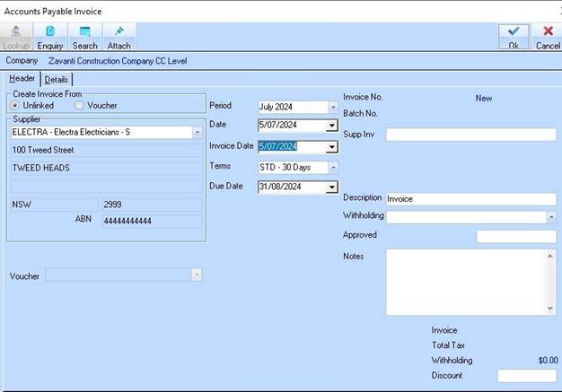Click the Supp Inv input field
Viewport: 562px width, 392px height.
[470, 135]
